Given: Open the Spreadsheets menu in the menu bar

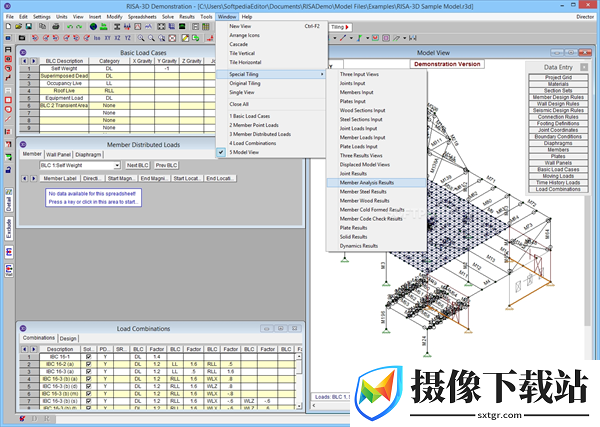Looking at the screenshot, I should pos(142,17).
